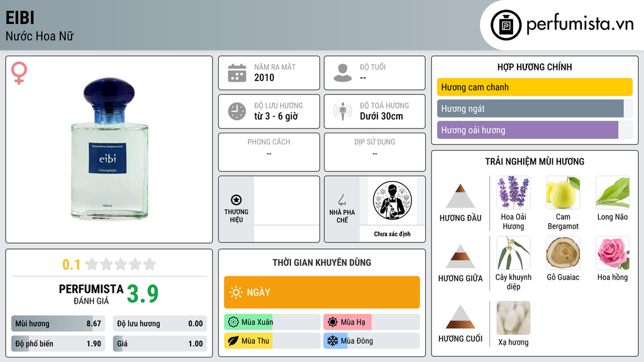Click the longevity value từ 3 - 6 giờ
Viewport: 644px width, 362px height.
click(x=276, y=116)
